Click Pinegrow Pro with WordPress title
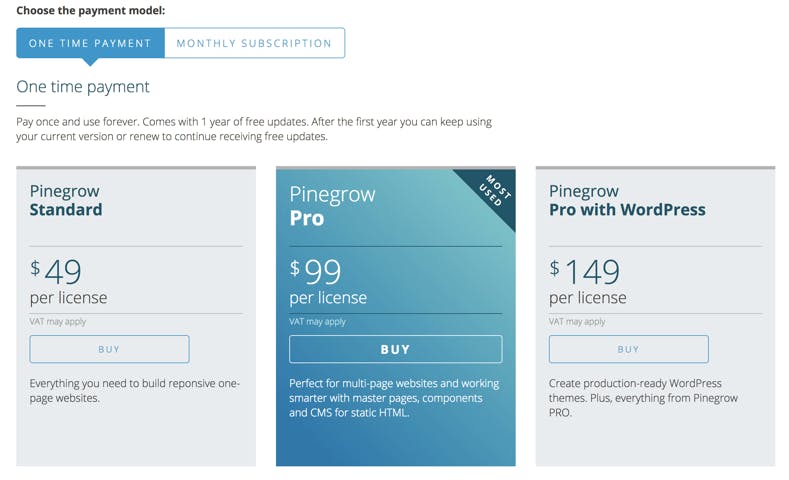Viewport: 789px width, 480px height. coord(627,200)
